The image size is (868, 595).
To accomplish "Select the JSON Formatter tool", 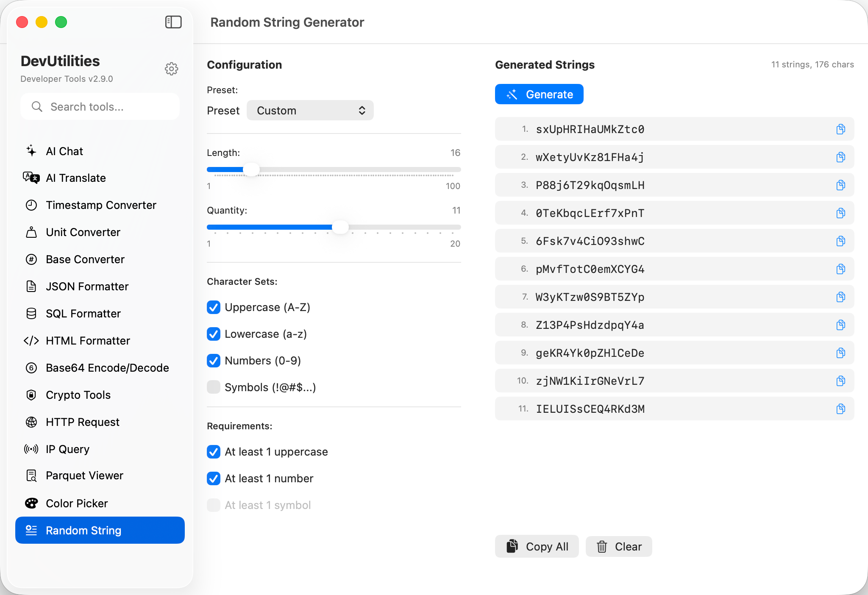I will pos(87,286).
